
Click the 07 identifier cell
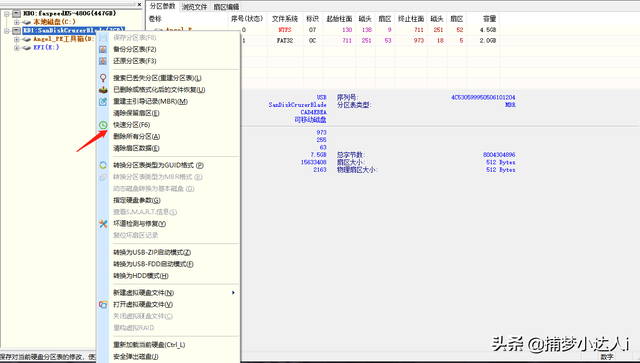(312, 30)
